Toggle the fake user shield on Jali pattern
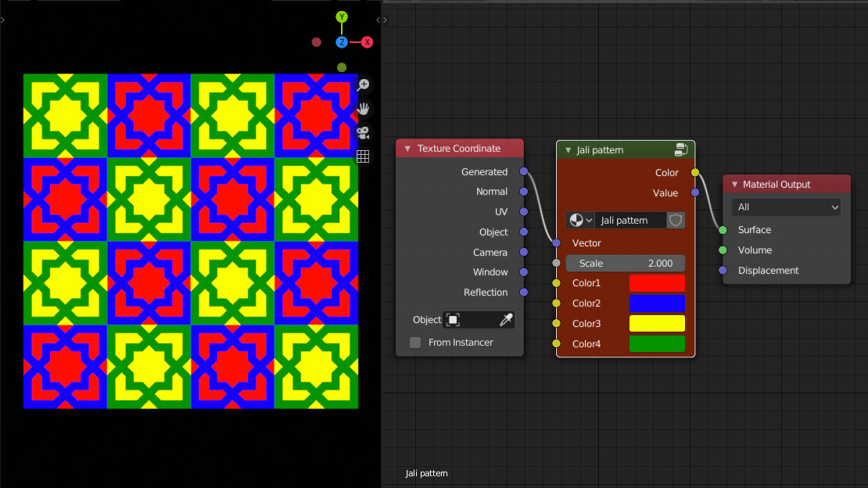The image size is (868, 488). 675,220
